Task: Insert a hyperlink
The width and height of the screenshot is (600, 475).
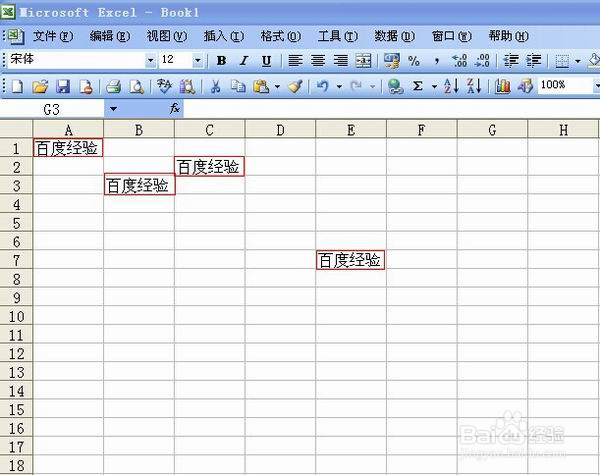Action: point(395,86)
